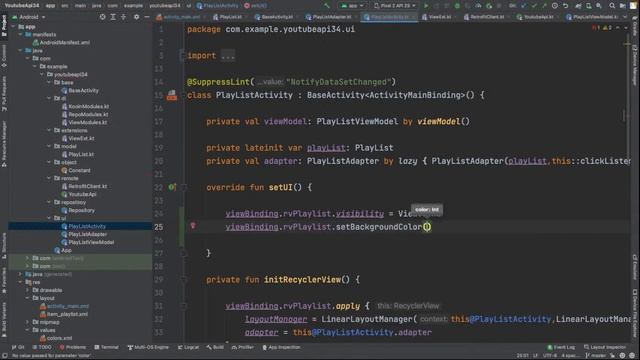Expand the drawable folder
This screenshot has height=360, width=640.
[28, 290]
